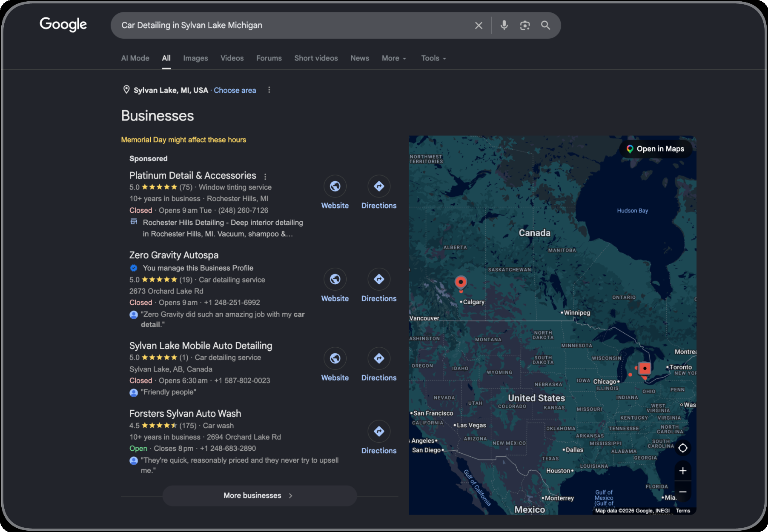Click address 2673 Orchard Lake Rd
The width and height of the screenshot is (768, 532).
point(166,291)
